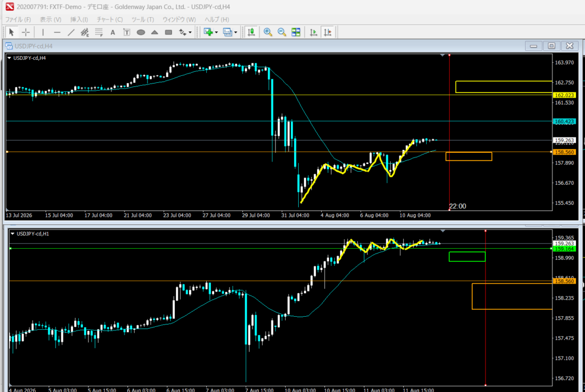Click the 163.970 price scale value
The width and height of the screenshot is (585, 392).
coord(564,62)
